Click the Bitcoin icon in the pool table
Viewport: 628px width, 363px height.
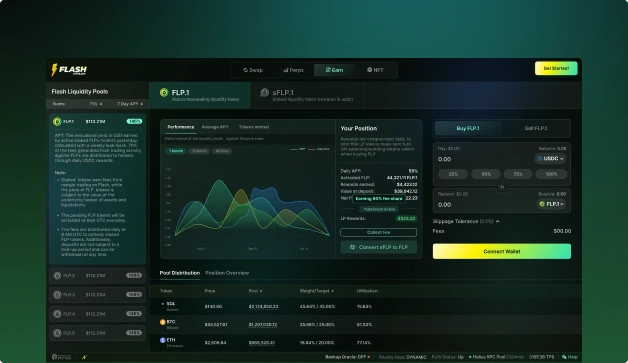[x=163, y=322]
